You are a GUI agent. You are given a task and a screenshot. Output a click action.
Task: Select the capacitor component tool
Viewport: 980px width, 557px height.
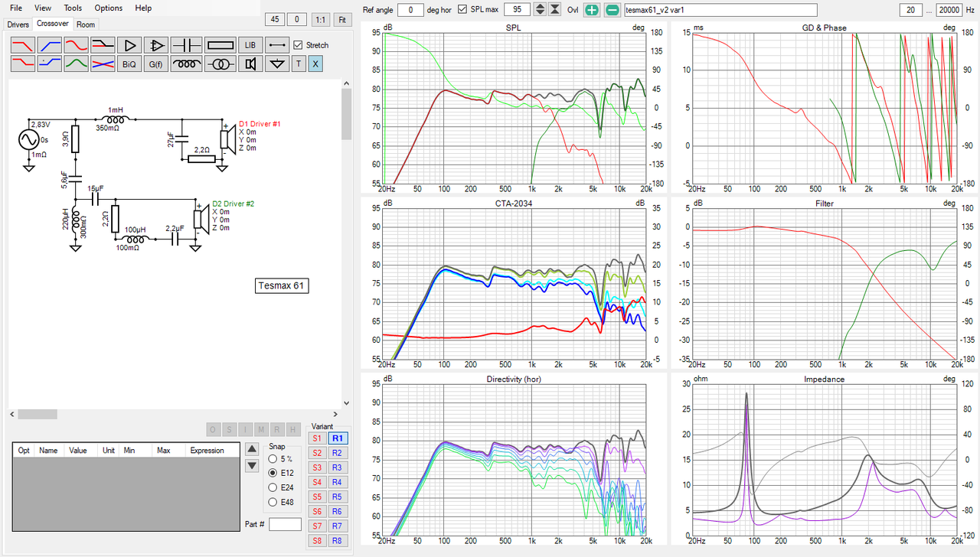[186, 45]
